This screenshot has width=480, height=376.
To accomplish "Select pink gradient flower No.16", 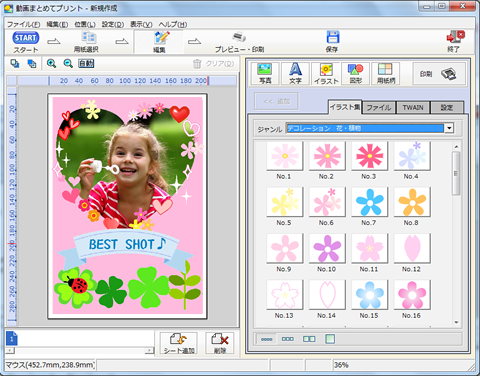I will (412, 294).
